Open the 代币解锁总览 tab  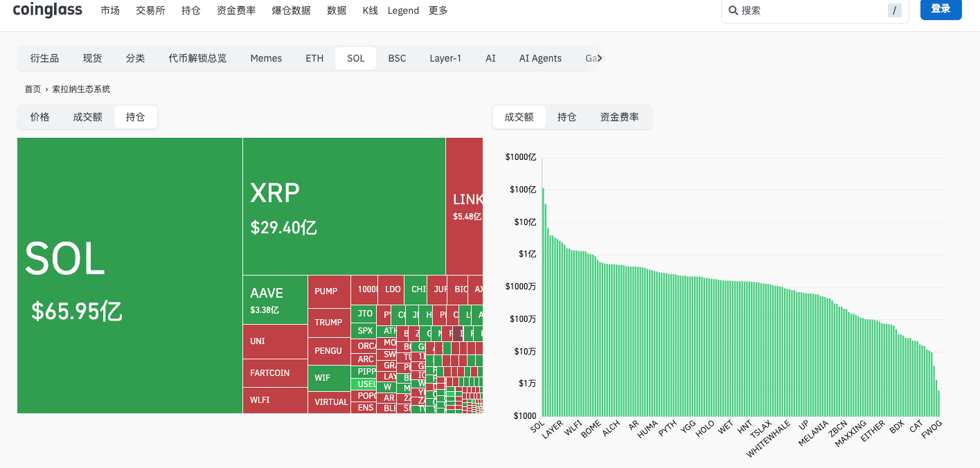(x=197, y=58)
